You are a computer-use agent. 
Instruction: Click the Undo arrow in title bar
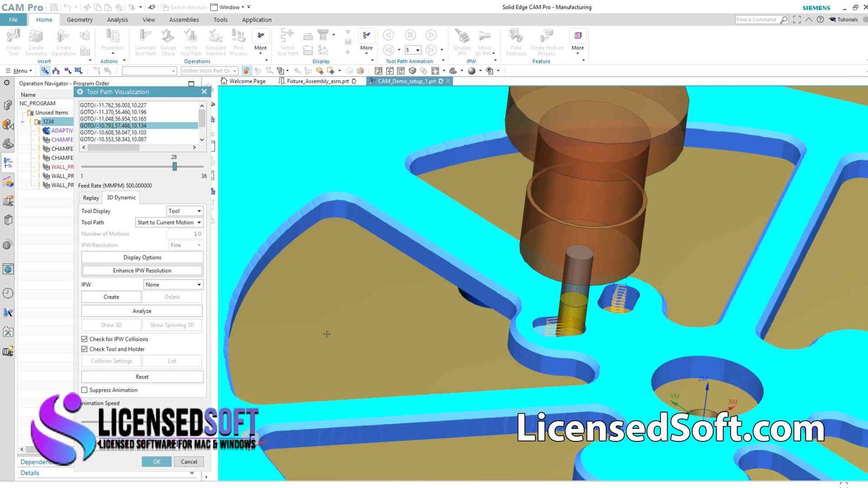coord(67,7)
